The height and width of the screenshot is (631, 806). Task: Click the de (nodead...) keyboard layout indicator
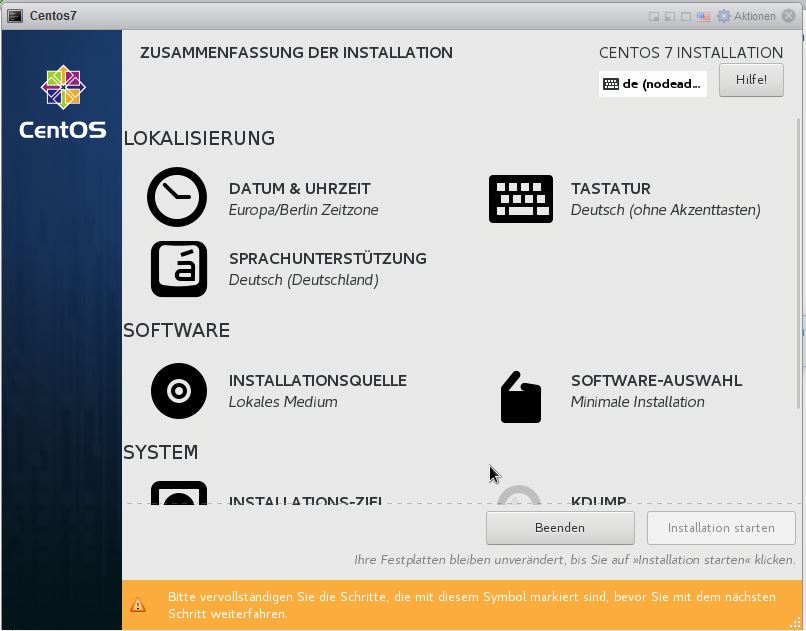653,84
